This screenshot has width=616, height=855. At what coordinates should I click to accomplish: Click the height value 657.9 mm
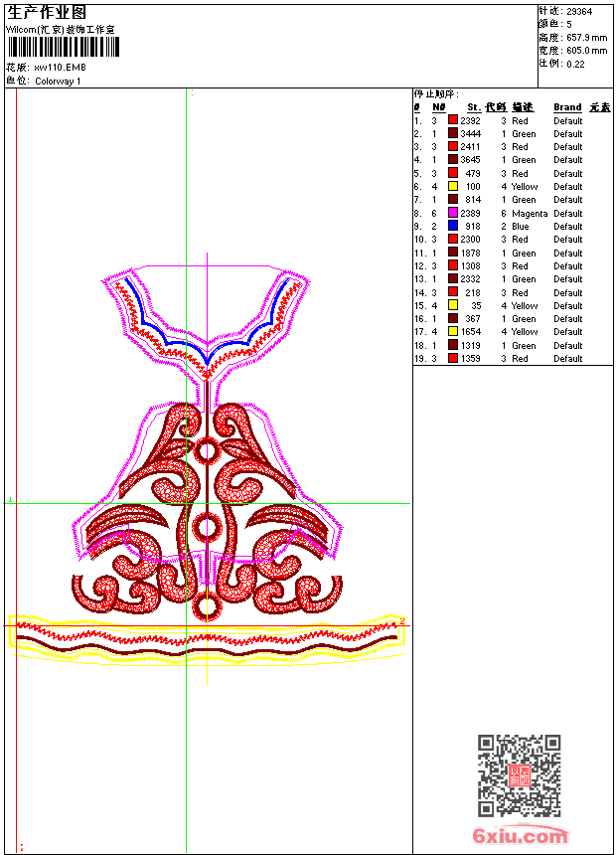(586, 38)
